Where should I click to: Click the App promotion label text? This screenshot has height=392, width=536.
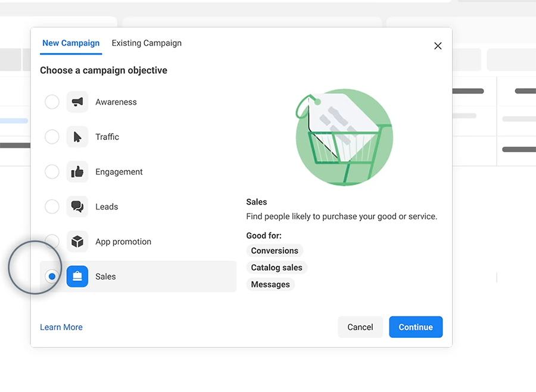click(123, 242)
